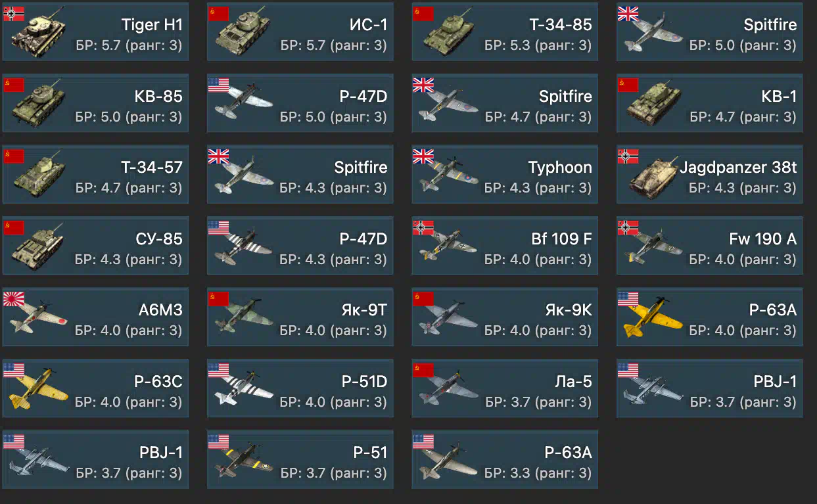Open the Т-34-85 vehicle card
Viewport: 817px width, 504px height.
pyautogui.click(x=505, y=32)
